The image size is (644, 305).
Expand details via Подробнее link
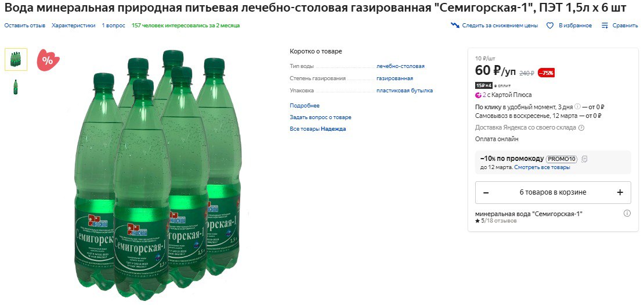point(305,106)
